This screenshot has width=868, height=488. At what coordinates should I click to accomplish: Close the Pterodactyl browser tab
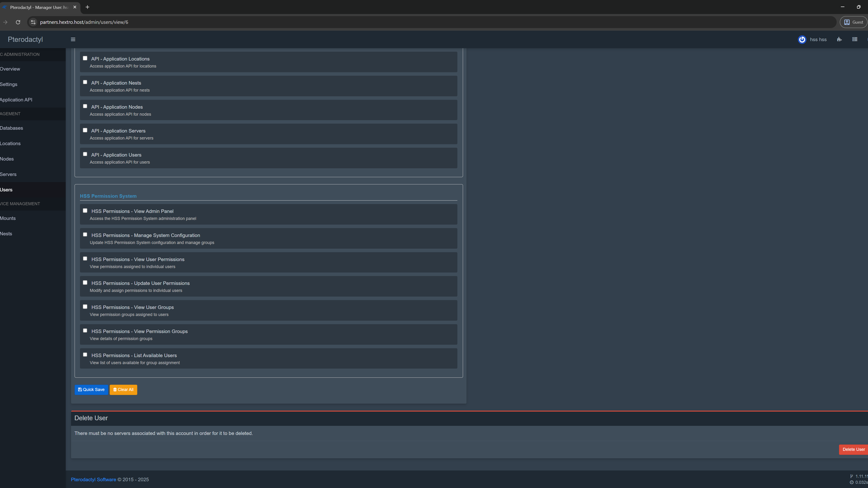(75, 7)
